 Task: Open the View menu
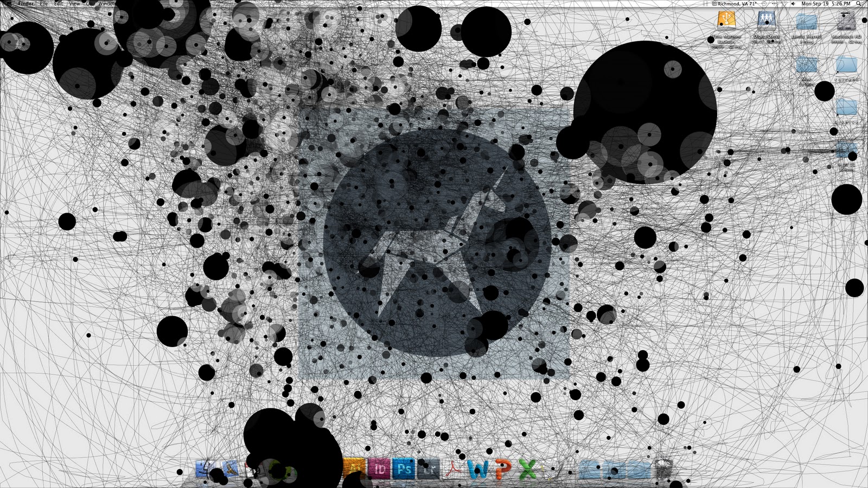[x=74, y=3]
